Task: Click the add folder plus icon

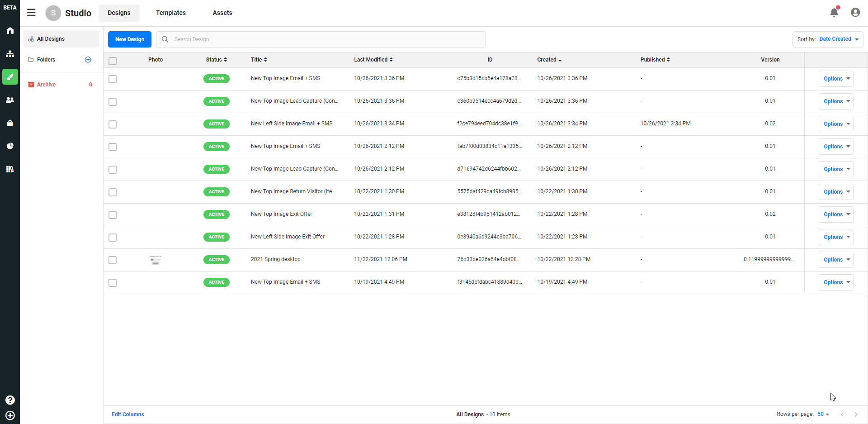Action: [88, 60]
